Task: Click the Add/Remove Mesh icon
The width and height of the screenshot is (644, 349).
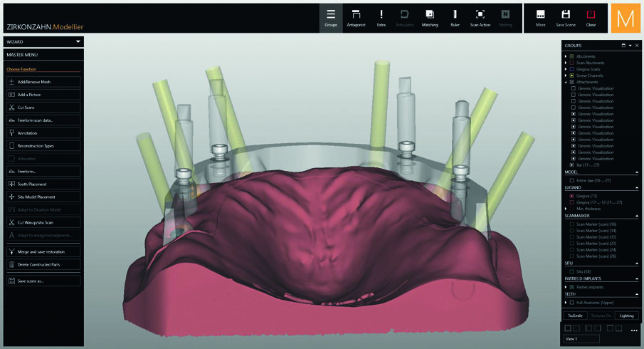Action: coord(11,82)
